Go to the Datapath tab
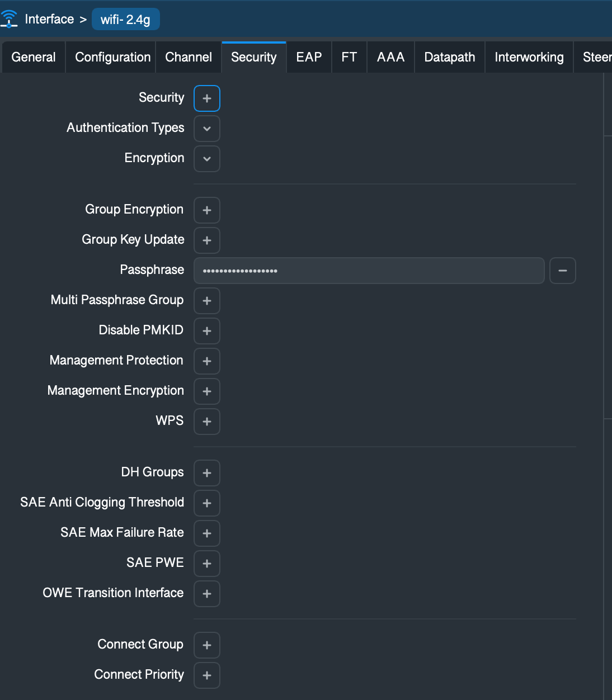Screen dimensions: 612x700 [x=449, y=57]
